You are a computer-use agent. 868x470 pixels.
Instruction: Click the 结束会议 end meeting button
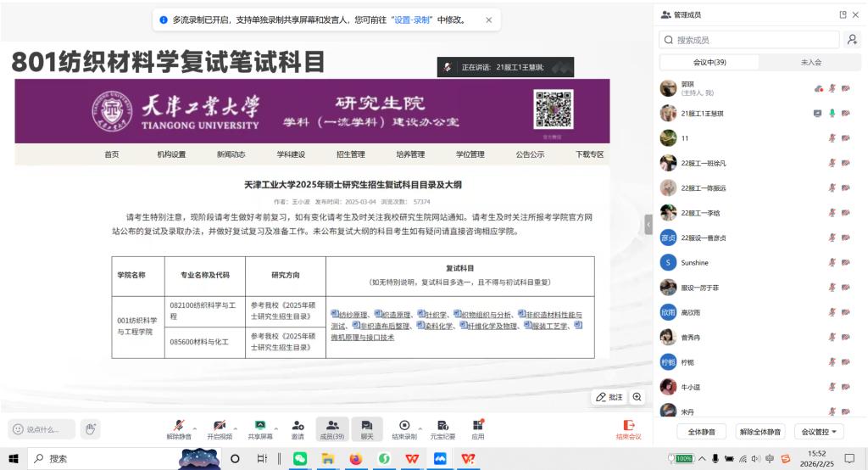click(628, 429)
